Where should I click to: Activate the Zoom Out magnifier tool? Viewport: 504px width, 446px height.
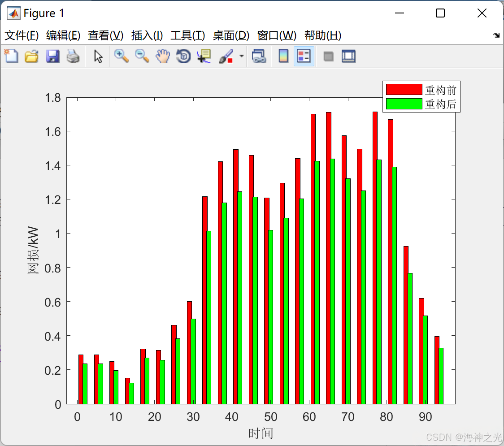142,56
